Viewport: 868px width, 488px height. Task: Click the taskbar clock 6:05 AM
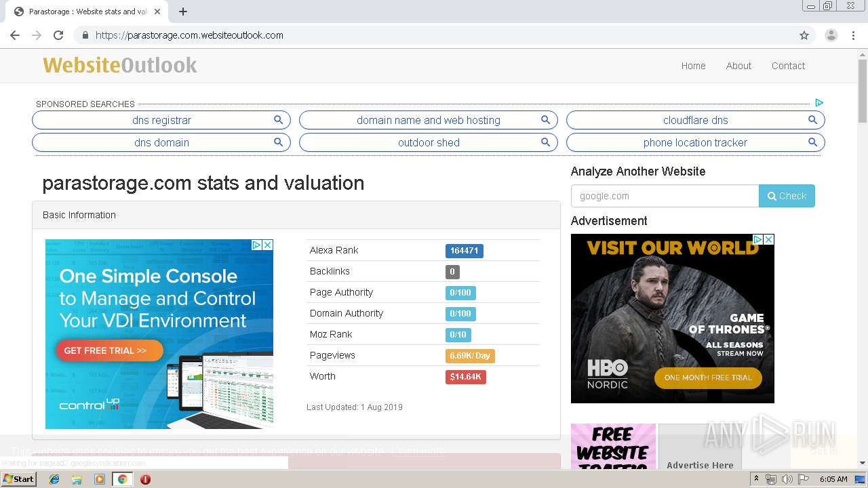click(x=833, y=479)
